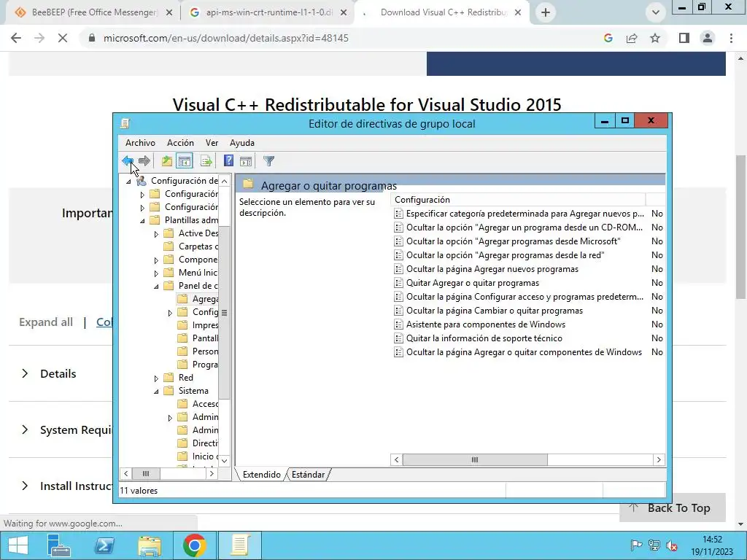The image size is (747, 560).
Task: Click the share page icon in Chrome
Action: (x=632, y=38)
